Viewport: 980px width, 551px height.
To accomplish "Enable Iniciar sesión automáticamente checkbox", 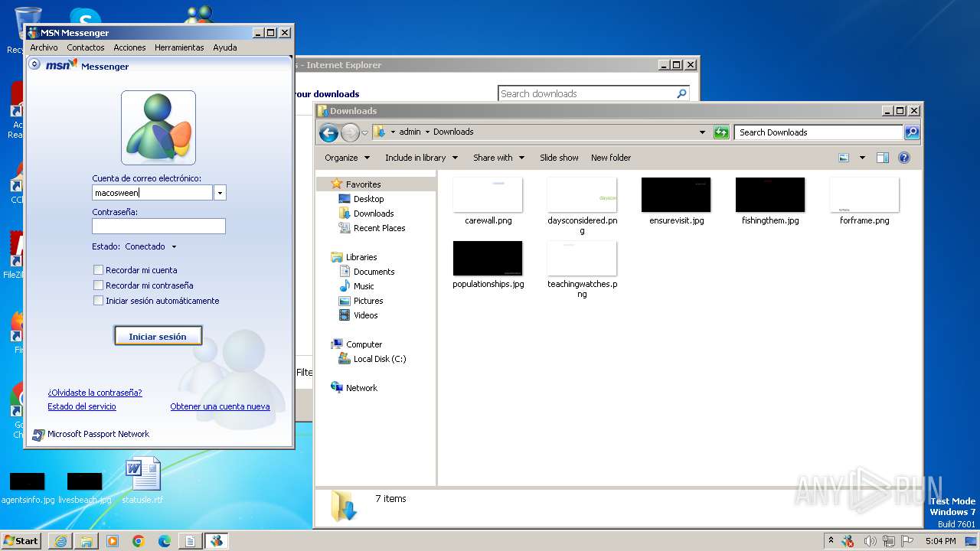I will [98, 301].
